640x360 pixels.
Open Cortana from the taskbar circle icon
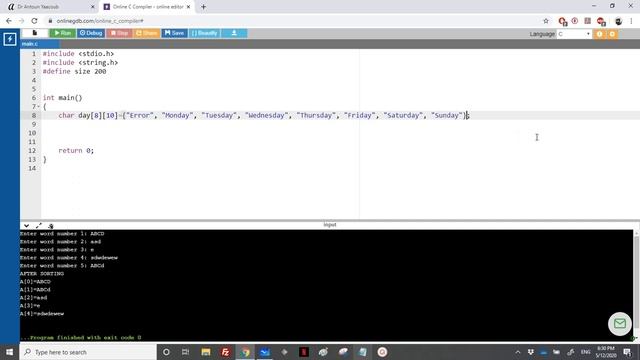166,352
